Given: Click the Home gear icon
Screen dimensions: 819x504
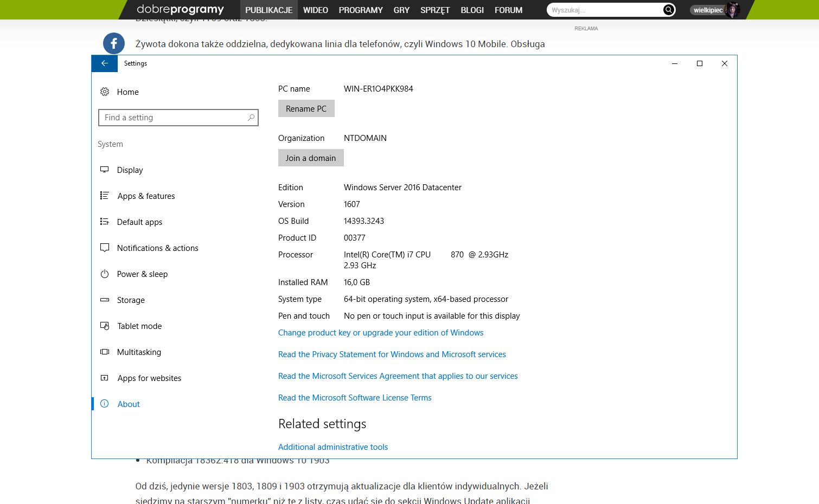Looking at the screenshot, I should click(x=105, y=92).
